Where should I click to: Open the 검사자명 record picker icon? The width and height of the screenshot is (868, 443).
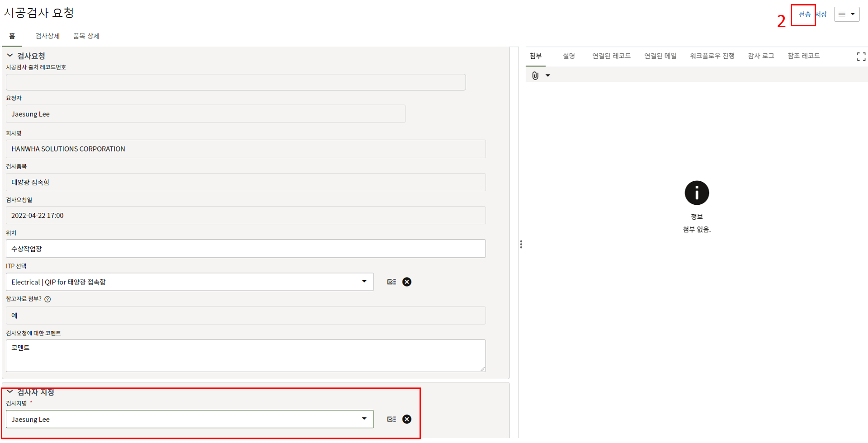(x=392, y=419)
